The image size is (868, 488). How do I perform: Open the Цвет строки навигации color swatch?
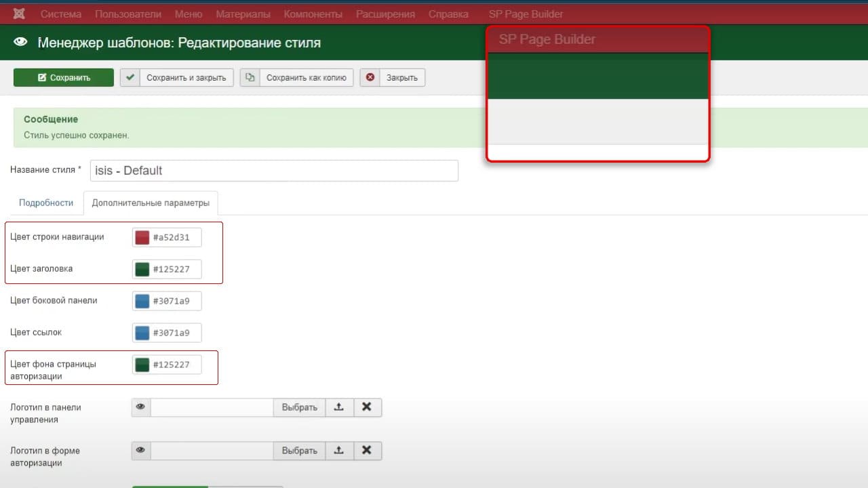(142, 237)
